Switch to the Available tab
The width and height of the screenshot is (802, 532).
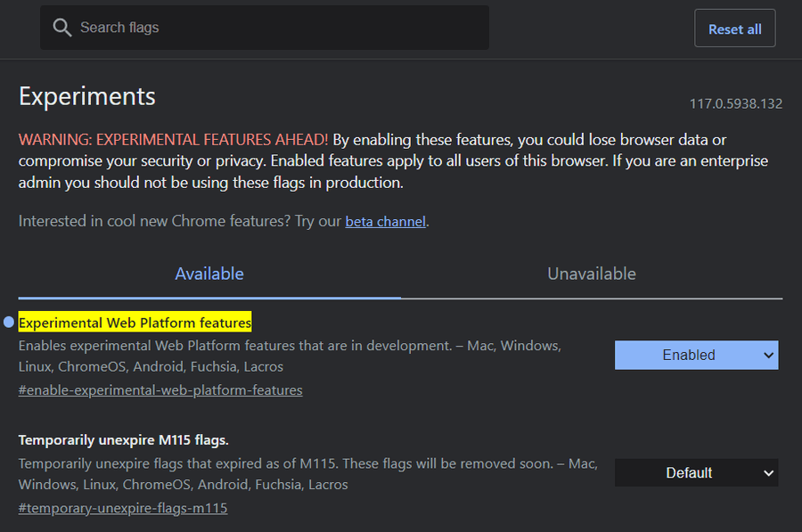click(209, 274)
